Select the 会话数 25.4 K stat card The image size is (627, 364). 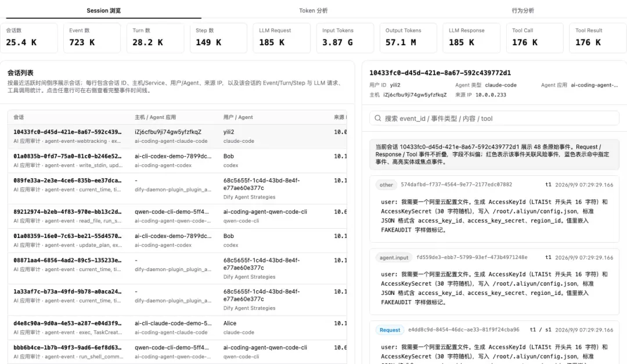pos(29,38)
